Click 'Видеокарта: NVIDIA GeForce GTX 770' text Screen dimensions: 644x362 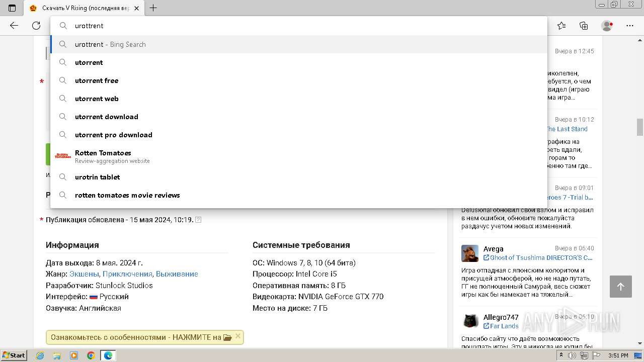(318, 297)
